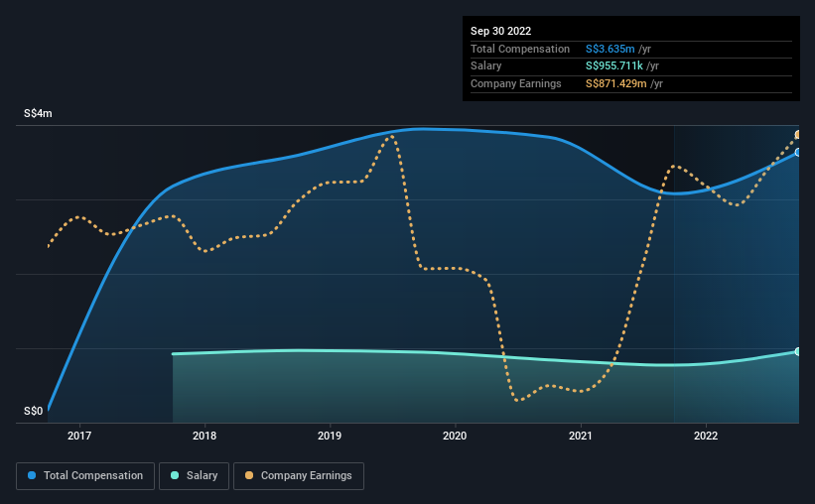Click the 2022 x-axis label
Image resolution: width=815 pixels, height=504 pixels.
click(x=706, y=436)
